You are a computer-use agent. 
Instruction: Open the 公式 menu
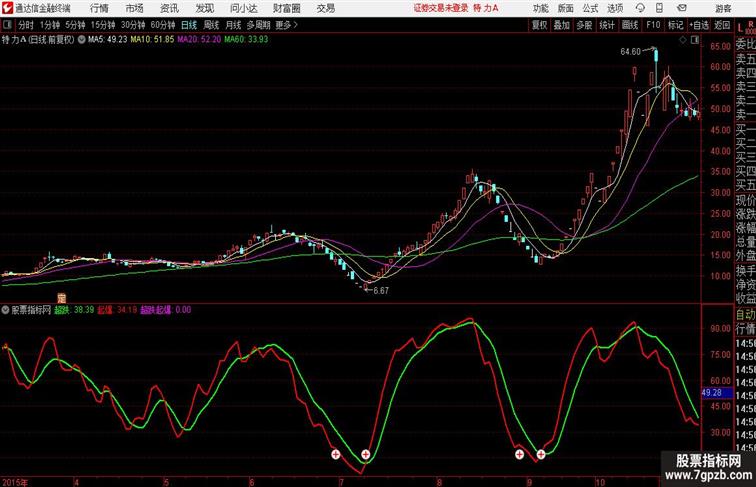tap(590, 8)
